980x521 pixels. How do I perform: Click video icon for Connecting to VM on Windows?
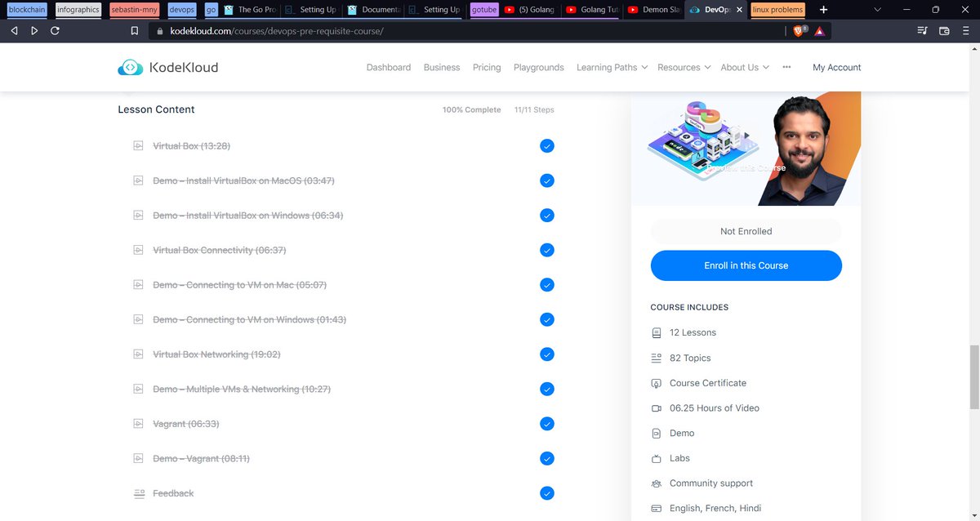pyautogui.click(x=139, y=319)
